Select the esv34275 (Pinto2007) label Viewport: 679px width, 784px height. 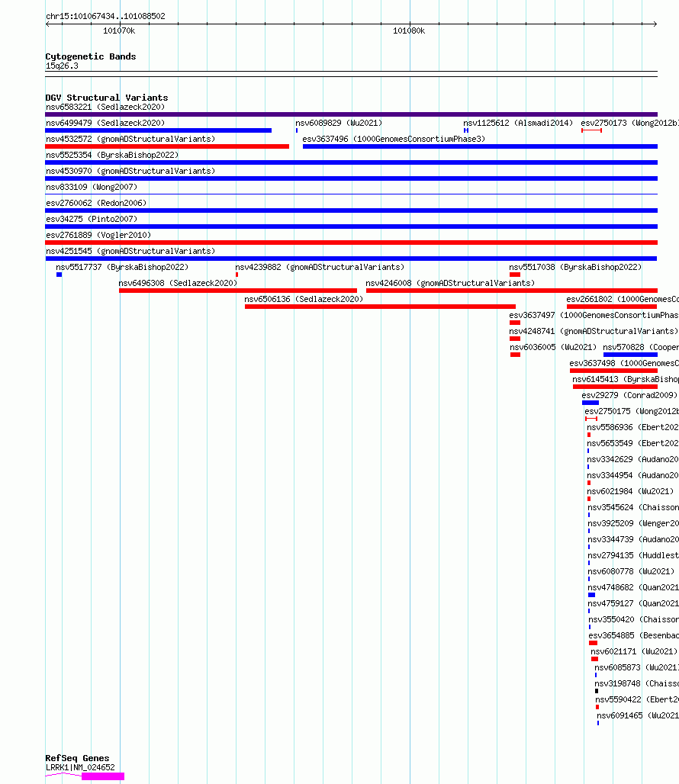[x=92, y=219]
